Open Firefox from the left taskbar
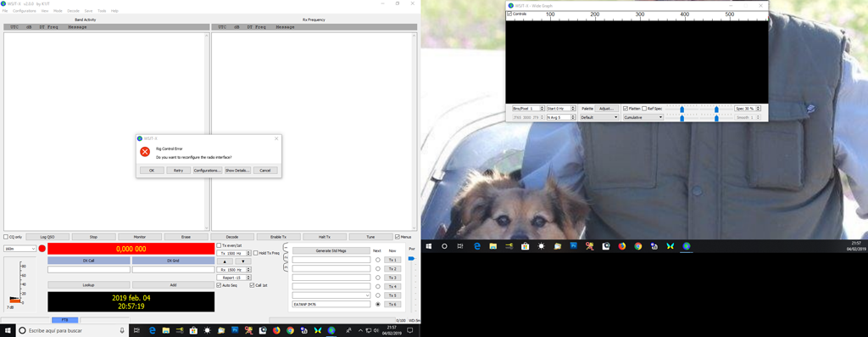This screenshot has width=868, height=337. click(276, 330)
